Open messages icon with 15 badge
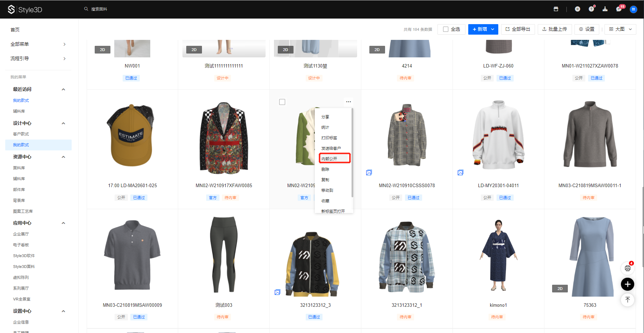 coord(619,9)
